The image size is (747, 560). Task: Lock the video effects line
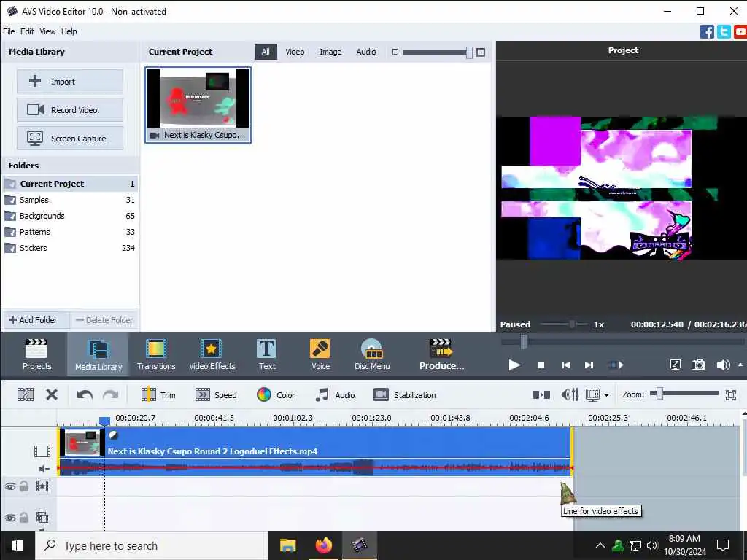(24, 486)
